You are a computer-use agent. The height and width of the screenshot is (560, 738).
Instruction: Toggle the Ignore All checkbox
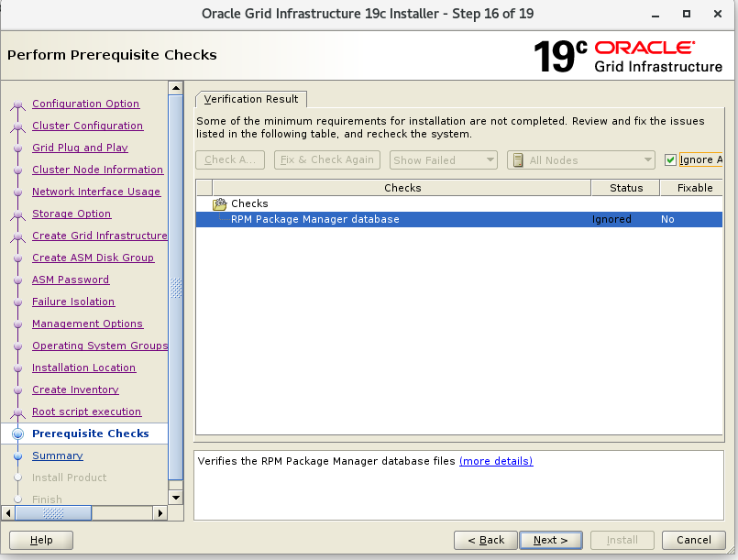click(670, 160)
